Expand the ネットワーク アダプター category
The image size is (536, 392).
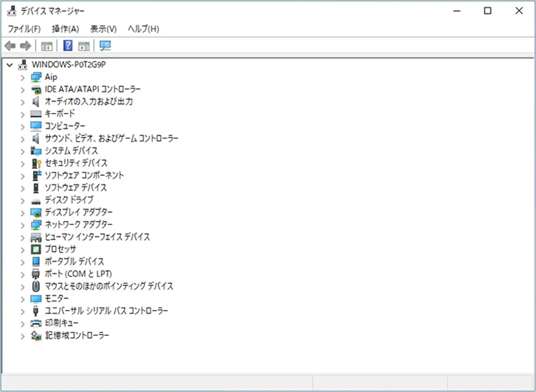pos(22,225)
